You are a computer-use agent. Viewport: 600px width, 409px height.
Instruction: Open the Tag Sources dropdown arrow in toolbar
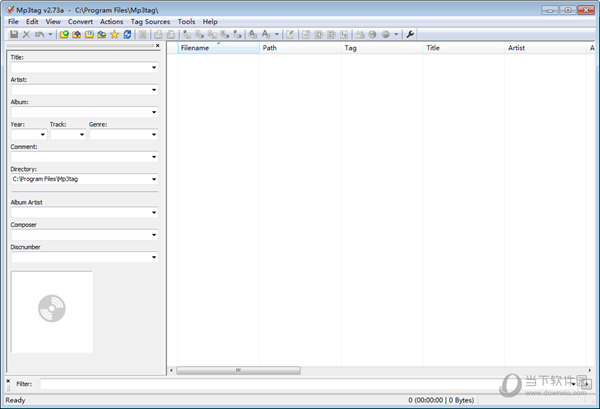pyautogui.click(x=396, y=34)
